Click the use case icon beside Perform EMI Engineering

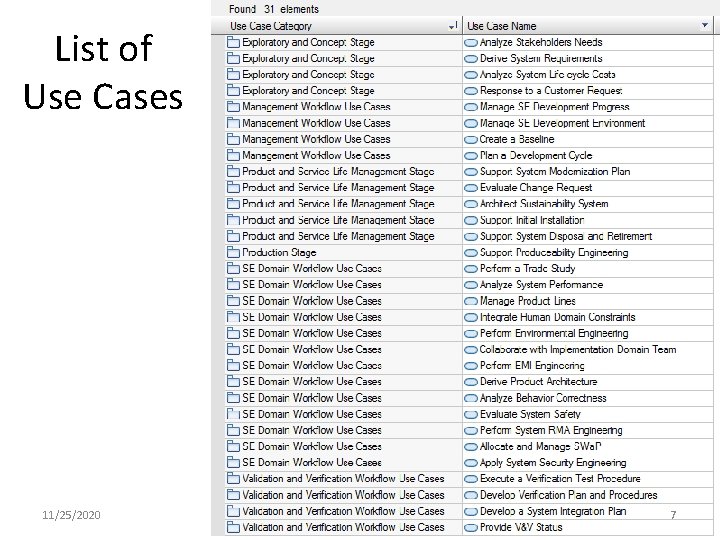tap(471, 366)
